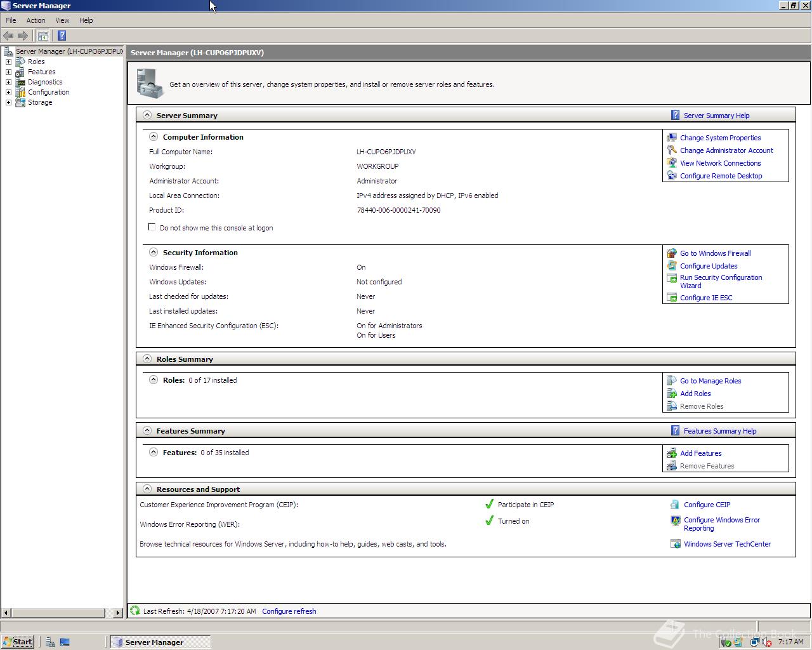The image size is (812, 650).
Task: Open the Windows Server TechCenter link
Action: click(x=727, y=544)
